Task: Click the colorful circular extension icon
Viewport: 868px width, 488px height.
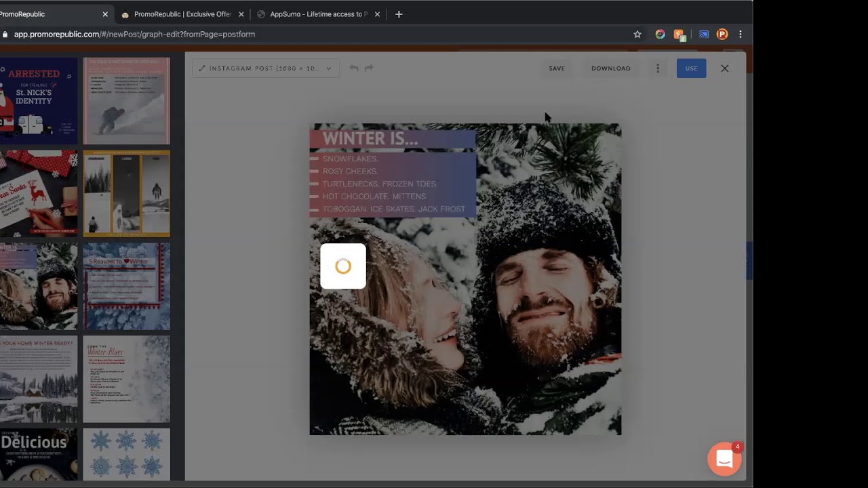Action: [660, 35]
